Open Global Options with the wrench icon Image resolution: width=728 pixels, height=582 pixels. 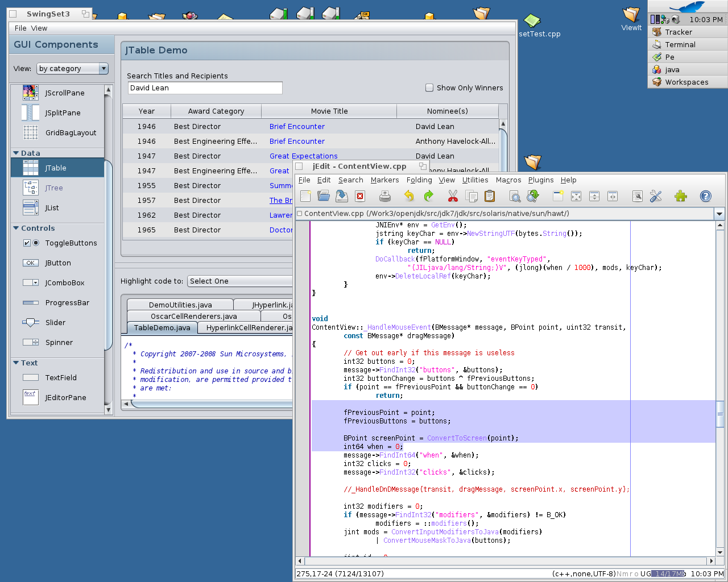[656, 196]
